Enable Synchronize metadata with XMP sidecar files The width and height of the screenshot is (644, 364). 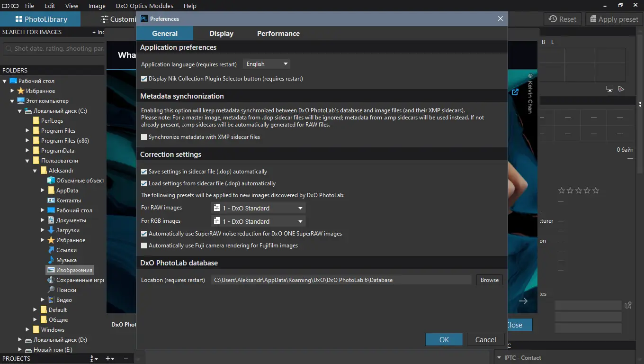pyautogui.click(x=144, y=137)
